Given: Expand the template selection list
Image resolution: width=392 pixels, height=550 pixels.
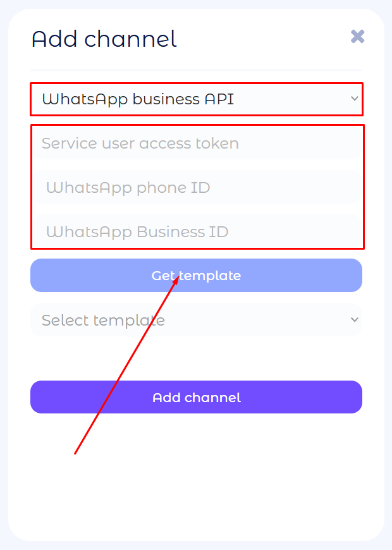Looking at the screenshot, I should click(196, 320).
